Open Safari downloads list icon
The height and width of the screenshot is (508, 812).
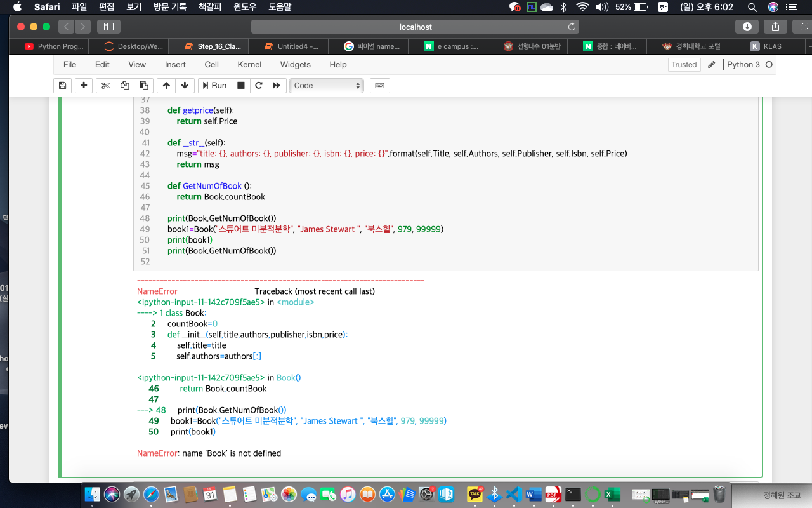[747, 27]
